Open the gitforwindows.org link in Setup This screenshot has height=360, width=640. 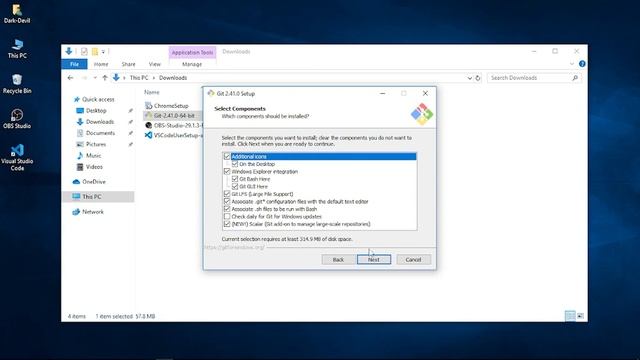234,247
